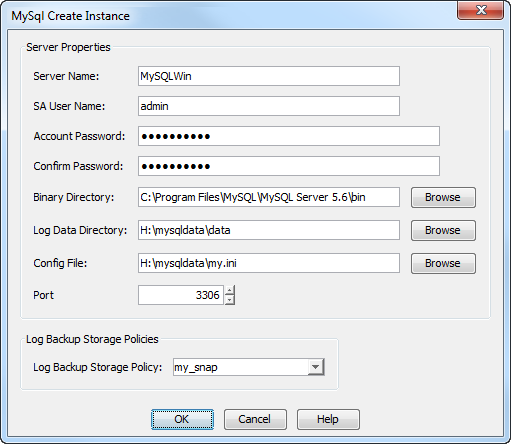Click the SA User Name label
511x444 pixels.
point(69,106)
